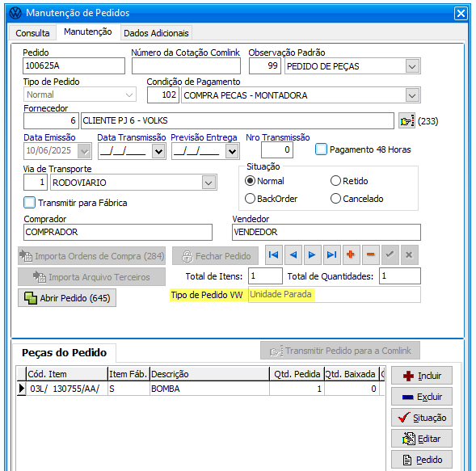Click Observação Padrão code field 99

tap(265, 66)
